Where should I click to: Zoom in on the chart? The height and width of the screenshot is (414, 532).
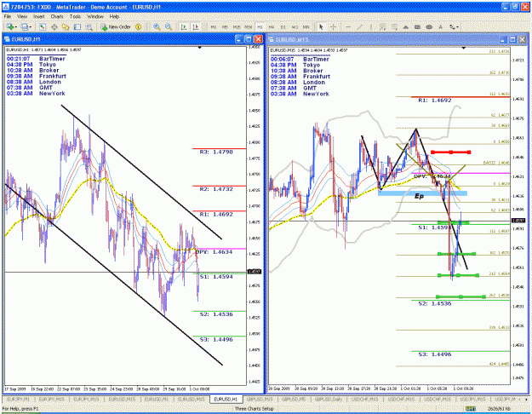[x=157, y=26]
